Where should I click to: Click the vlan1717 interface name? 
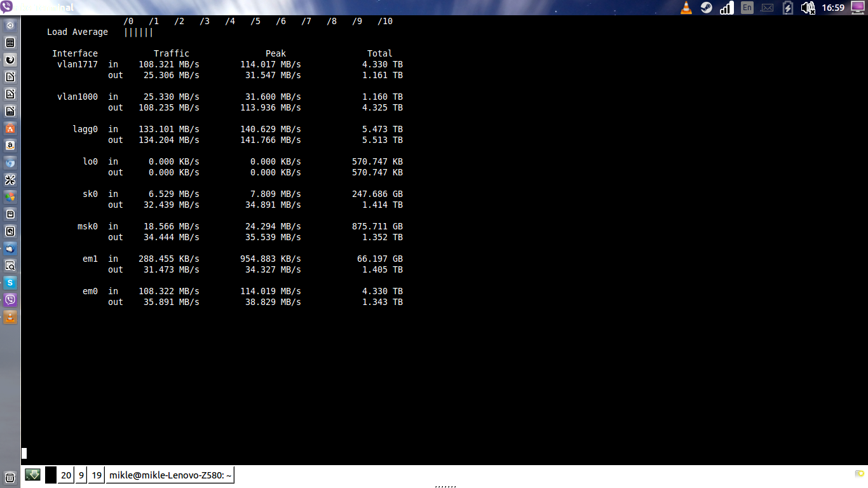(78, 64)
